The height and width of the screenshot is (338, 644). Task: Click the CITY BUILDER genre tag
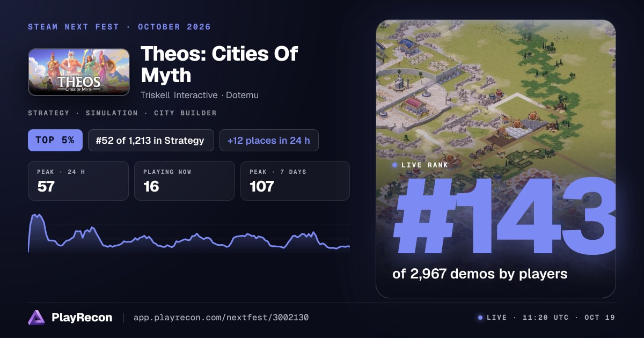coord(185,113)
